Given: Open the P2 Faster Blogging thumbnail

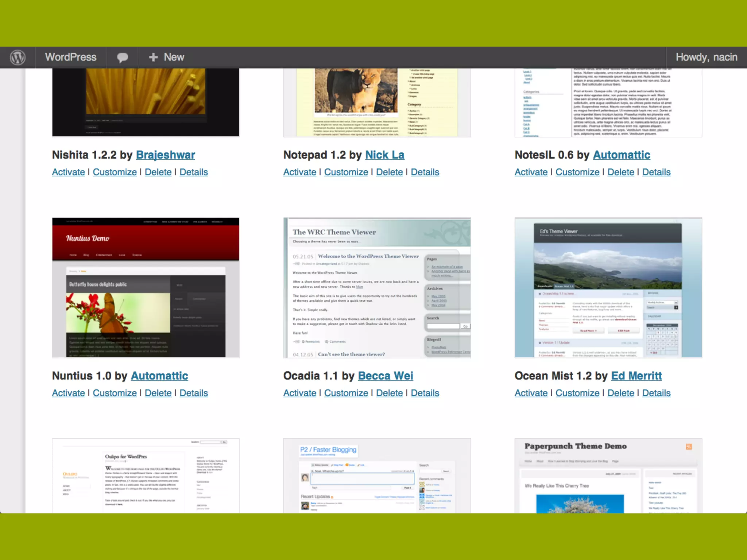Looking at the screenshot, I should point(377,476).
